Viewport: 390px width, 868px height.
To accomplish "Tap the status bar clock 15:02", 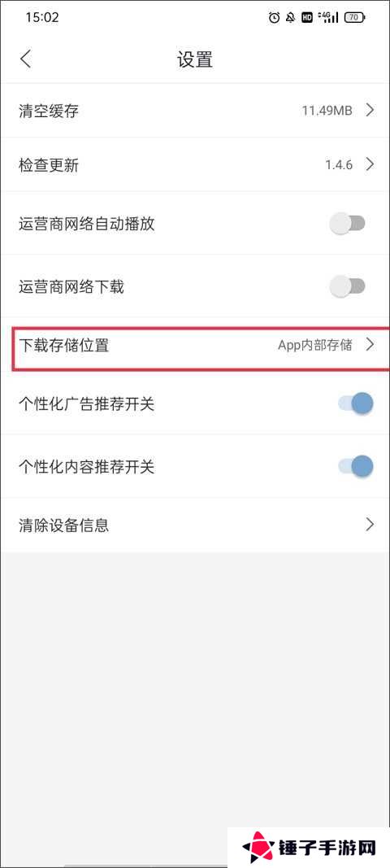I will click(42, 18).
